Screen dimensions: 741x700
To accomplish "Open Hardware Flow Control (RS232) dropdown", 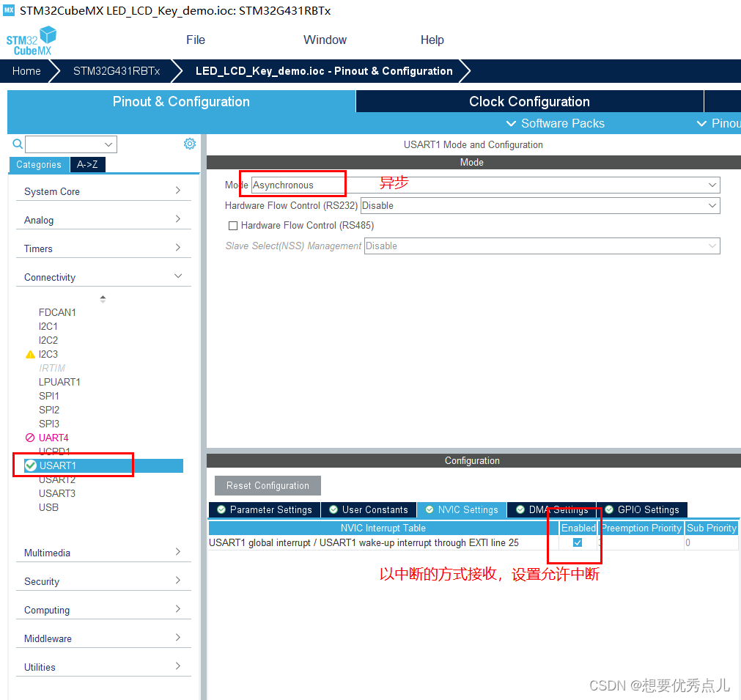I will click(540, 206).
